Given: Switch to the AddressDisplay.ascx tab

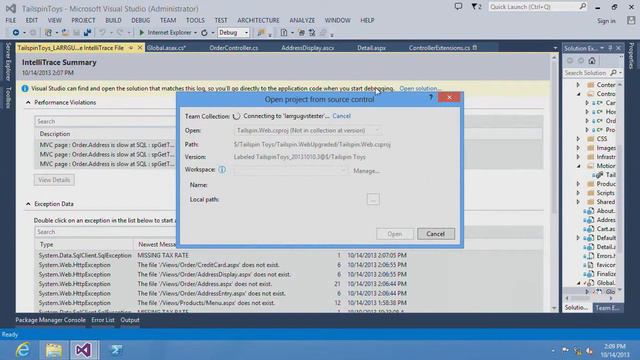Looking at the screenshot, I should (308, 48).
